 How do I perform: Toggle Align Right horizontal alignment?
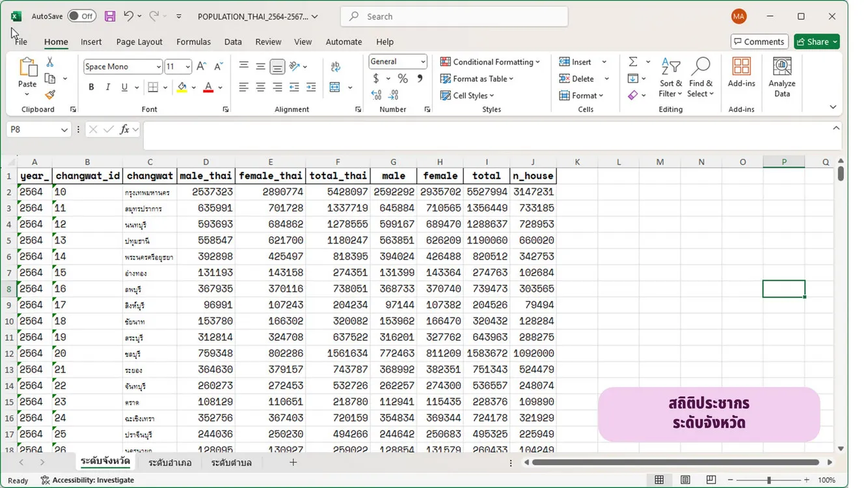coord(277,87)
